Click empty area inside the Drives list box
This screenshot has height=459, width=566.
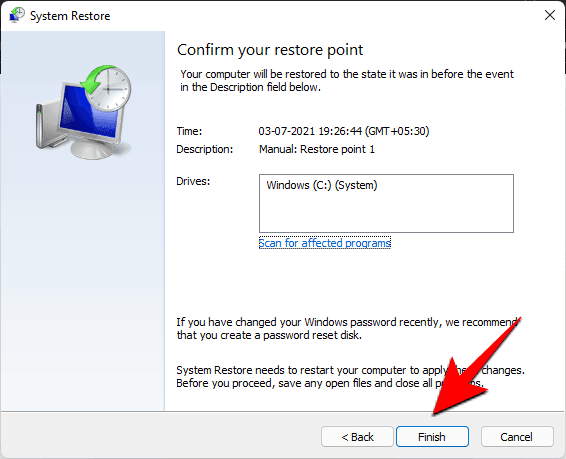[386, 215]
